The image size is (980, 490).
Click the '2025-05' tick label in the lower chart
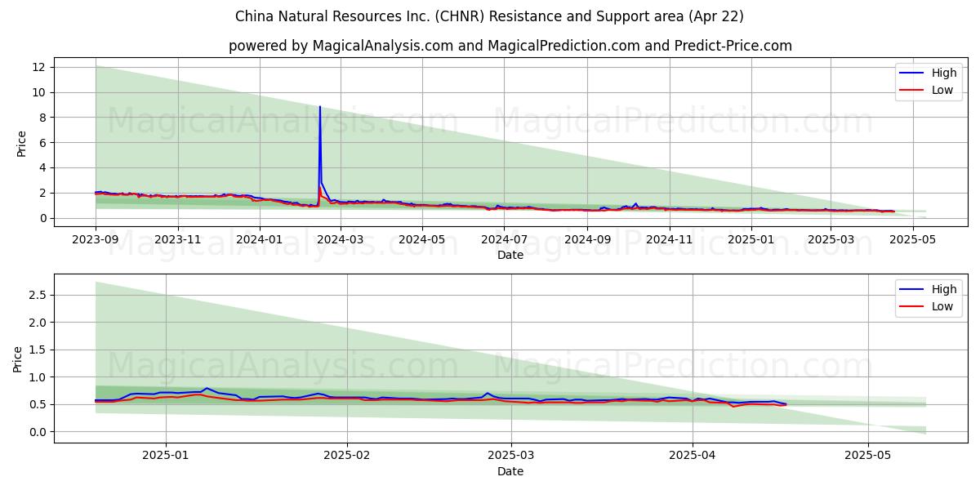point(868,456)
